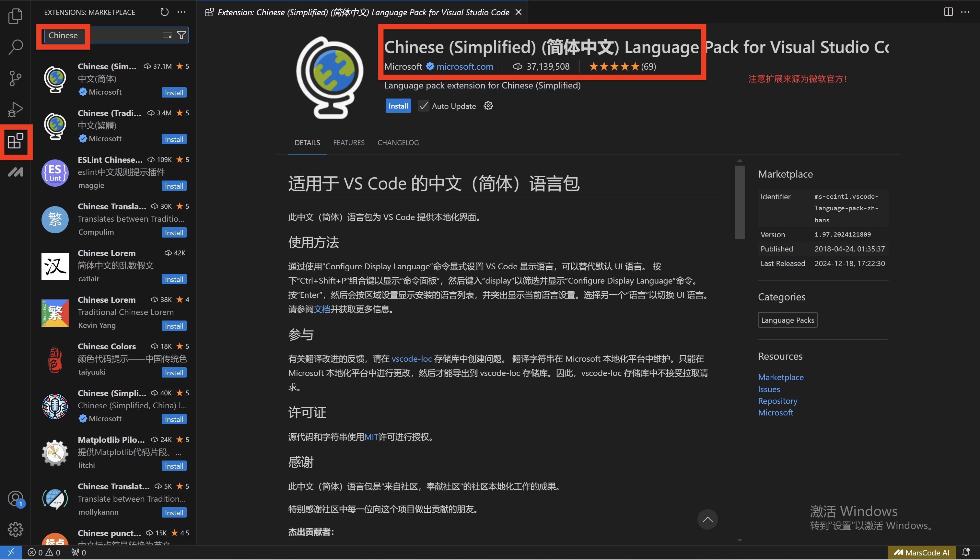
Task: Install the Chinese (Simplified) Language Pack
Action: tap(398, 106)
